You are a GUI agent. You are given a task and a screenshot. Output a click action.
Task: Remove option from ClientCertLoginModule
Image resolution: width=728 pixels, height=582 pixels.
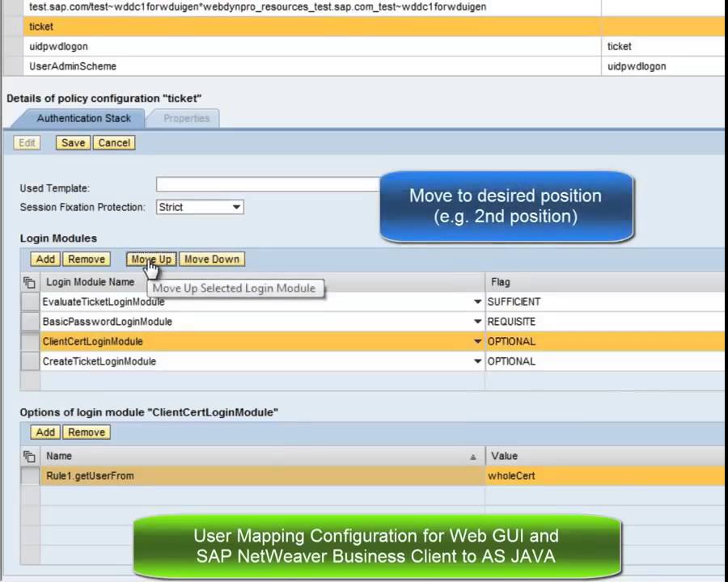(x=87, y=432)
